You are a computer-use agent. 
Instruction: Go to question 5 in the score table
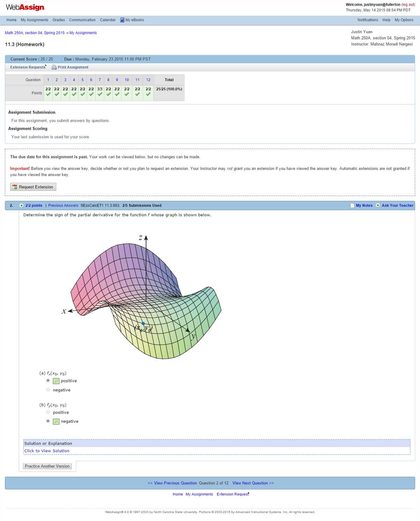point(83,80)
